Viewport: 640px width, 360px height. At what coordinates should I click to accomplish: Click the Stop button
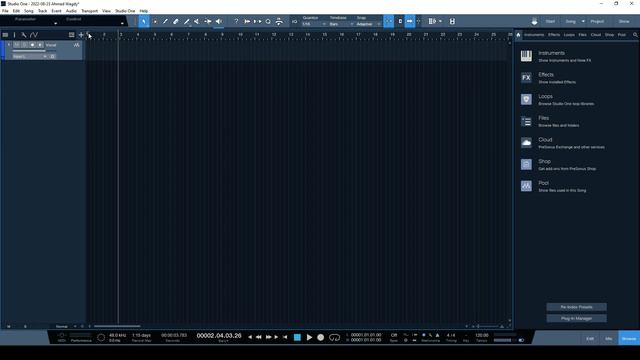point(297,337)
